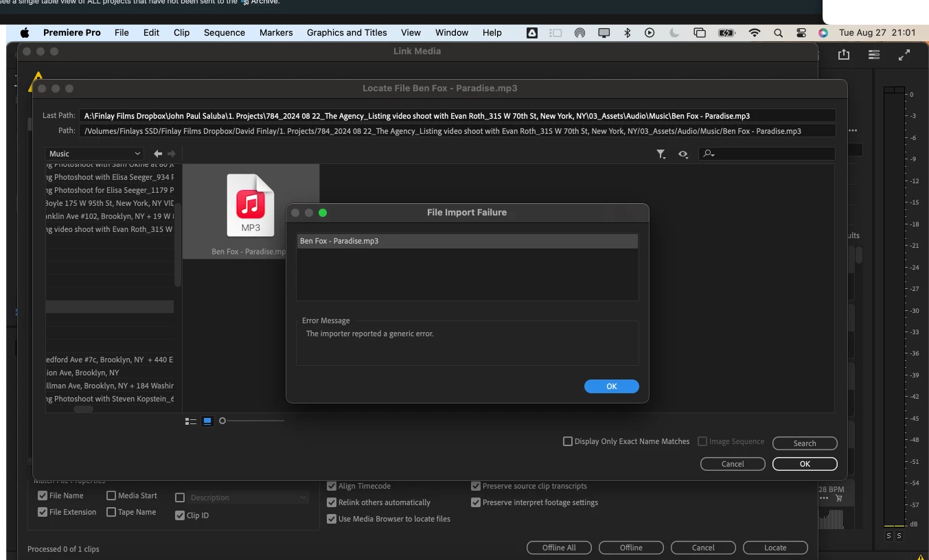Image resolution: width=929 pixels, height=560 pixels.
Task: Toggle the File Name checkbox
Action: pyautogui.click(x=43, y=495)
